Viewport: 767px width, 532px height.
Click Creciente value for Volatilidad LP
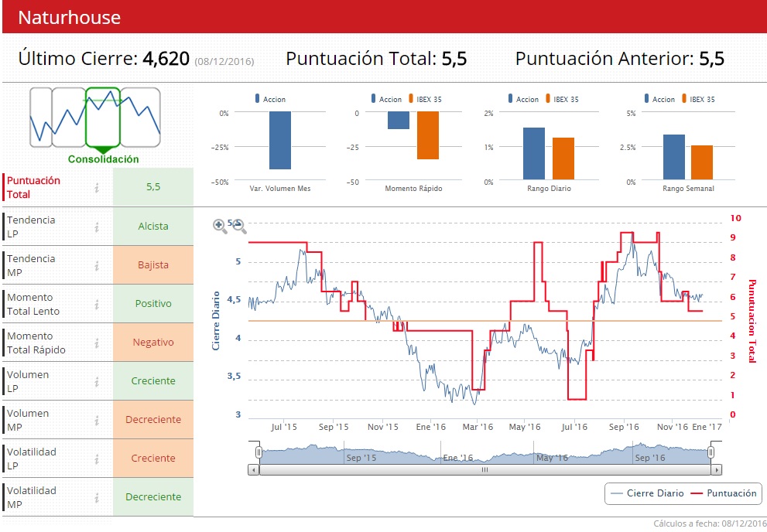[153, 459]
